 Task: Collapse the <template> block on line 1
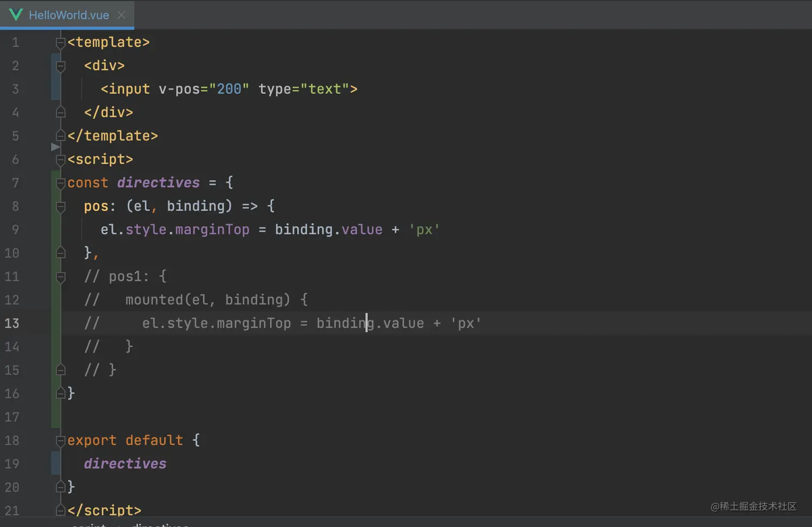pyautogui.click(x=61, y=43)
